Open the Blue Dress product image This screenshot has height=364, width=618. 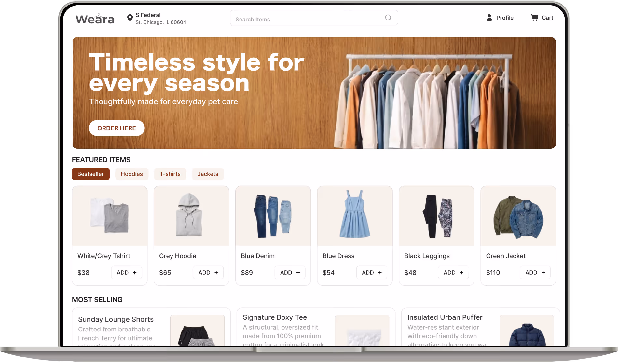click(355, 216)
